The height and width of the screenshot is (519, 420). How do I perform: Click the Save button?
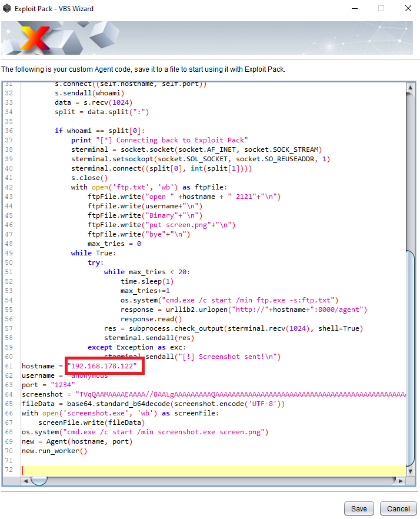(x=359, y=508)
